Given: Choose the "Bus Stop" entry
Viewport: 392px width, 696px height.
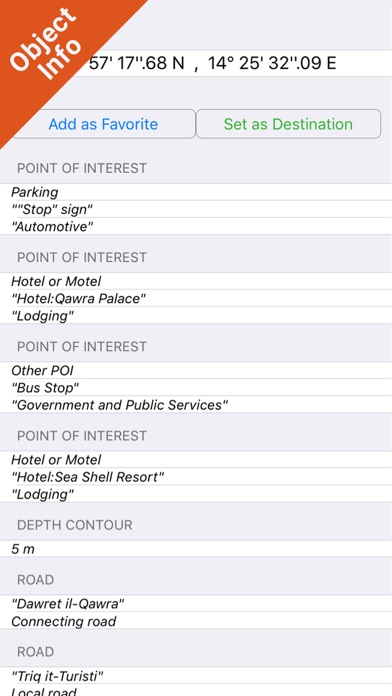Looking at the screenshot, I should coord(196,388).
